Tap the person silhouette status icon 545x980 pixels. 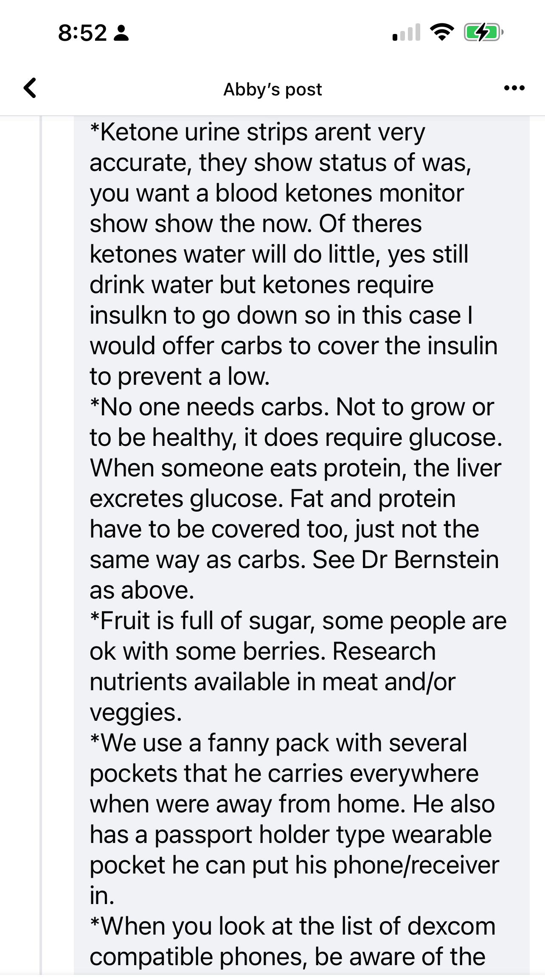121,33
